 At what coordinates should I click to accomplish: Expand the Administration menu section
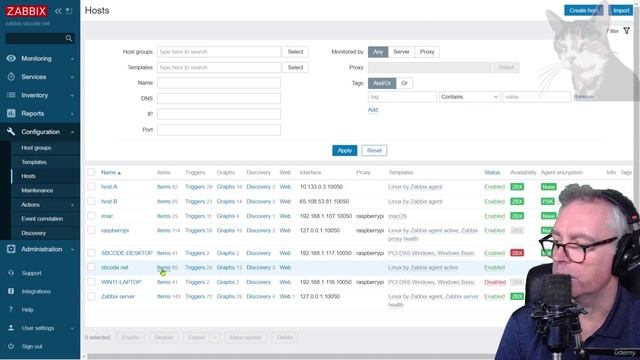coord(72,249)
